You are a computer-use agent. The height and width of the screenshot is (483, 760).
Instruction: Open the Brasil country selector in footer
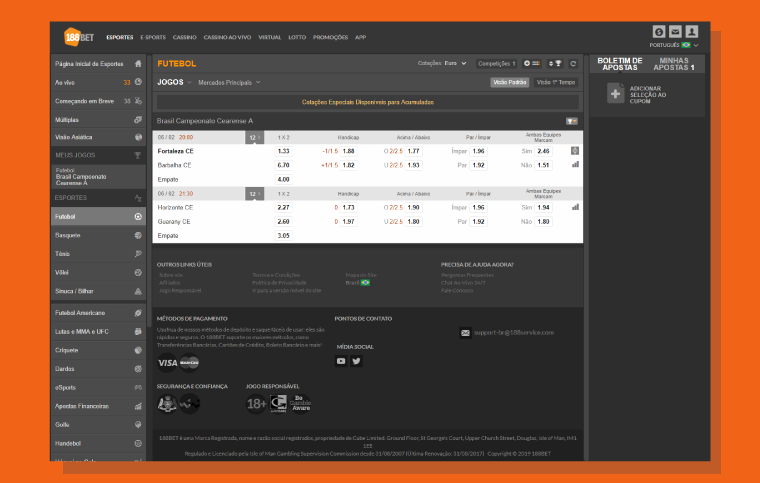click(358, 283)
